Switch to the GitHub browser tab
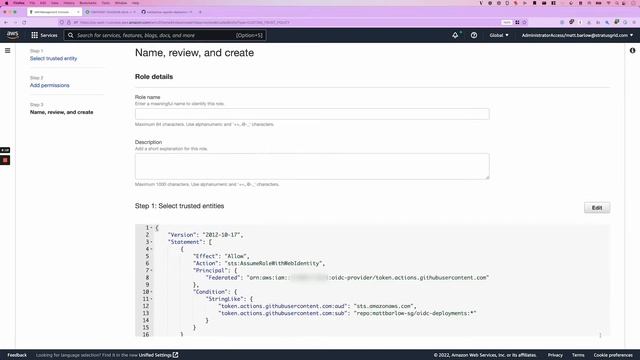 (x=167, y=12)
